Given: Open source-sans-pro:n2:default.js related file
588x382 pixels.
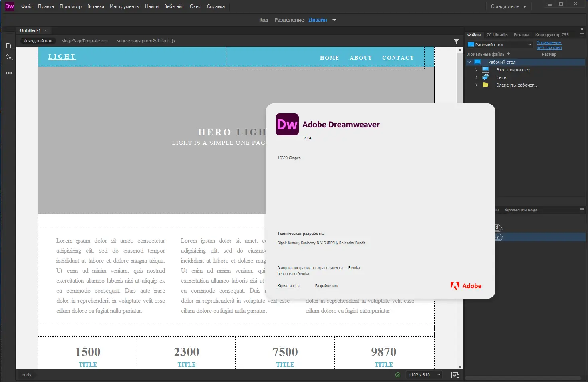Looking at the screenshot, I should click(x=146, y=41).
